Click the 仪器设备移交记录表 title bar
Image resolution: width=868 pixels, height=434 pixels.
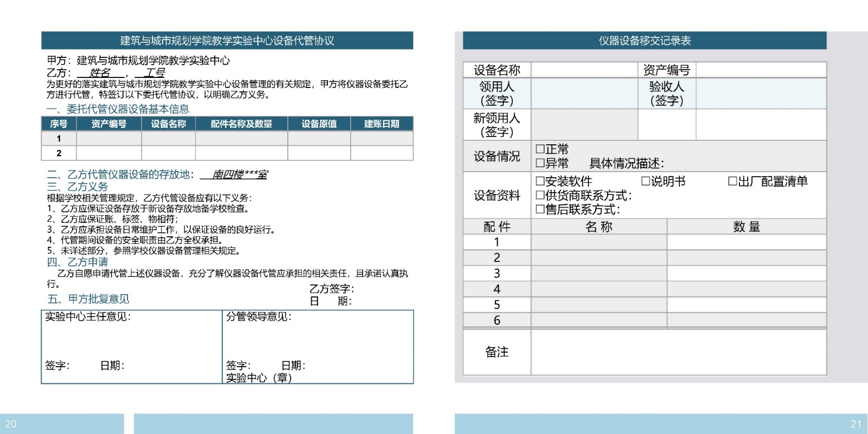(644, 41)
